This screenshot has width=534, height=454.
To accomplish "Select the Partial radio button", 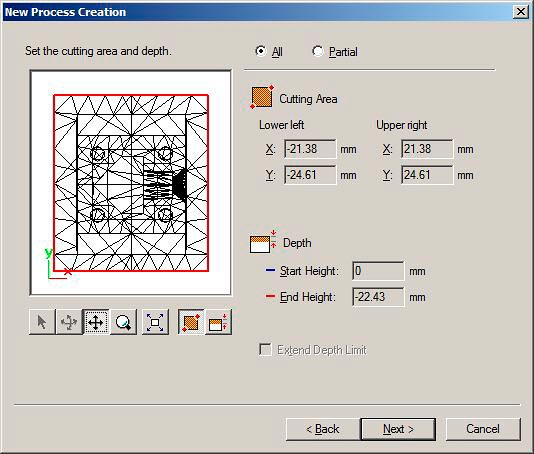I will [x=317, y=51].
